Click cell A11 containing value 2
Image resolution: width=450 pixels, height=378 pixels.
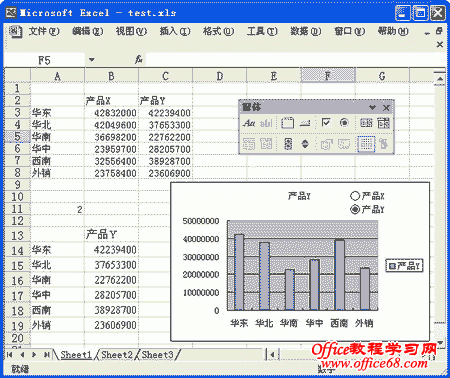point(57,209)
